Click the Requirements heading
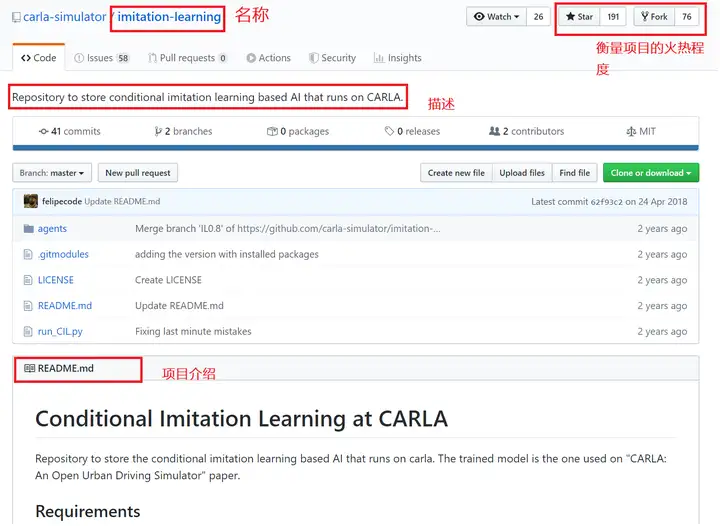The width and height of the screenshot is (720, 526). [88, 511]
